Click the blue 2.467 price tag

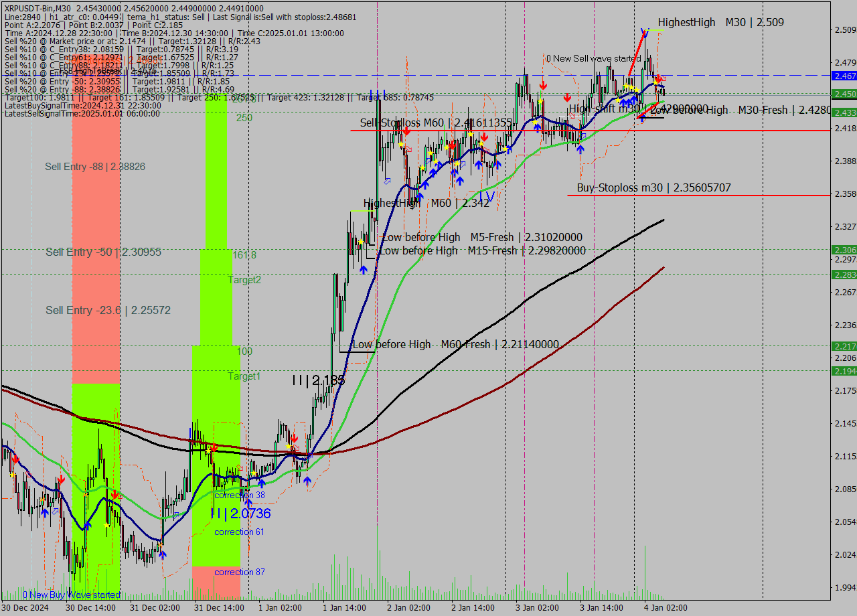click(844, 76)
